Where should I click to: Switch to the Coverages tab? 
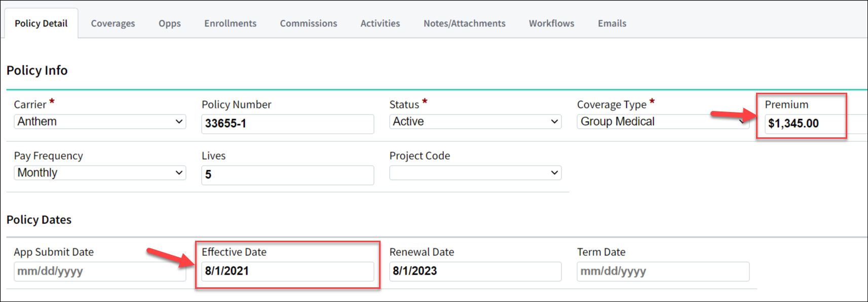[113, 23]
